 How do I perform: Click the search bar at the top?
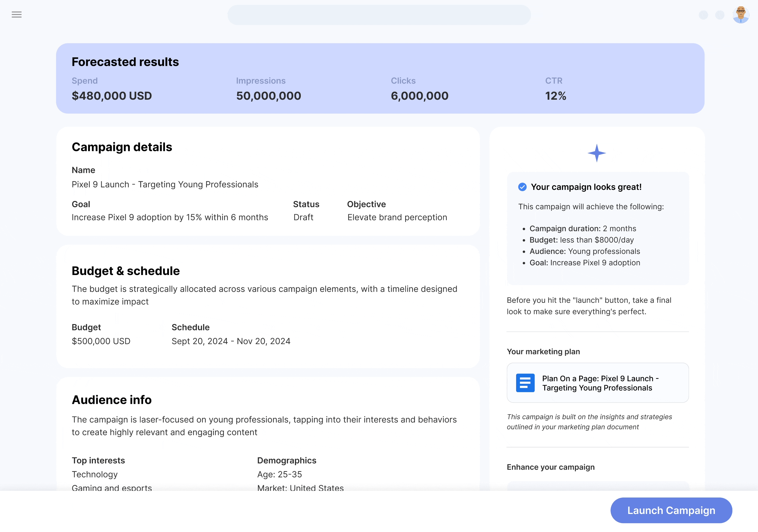coord(379,15)
